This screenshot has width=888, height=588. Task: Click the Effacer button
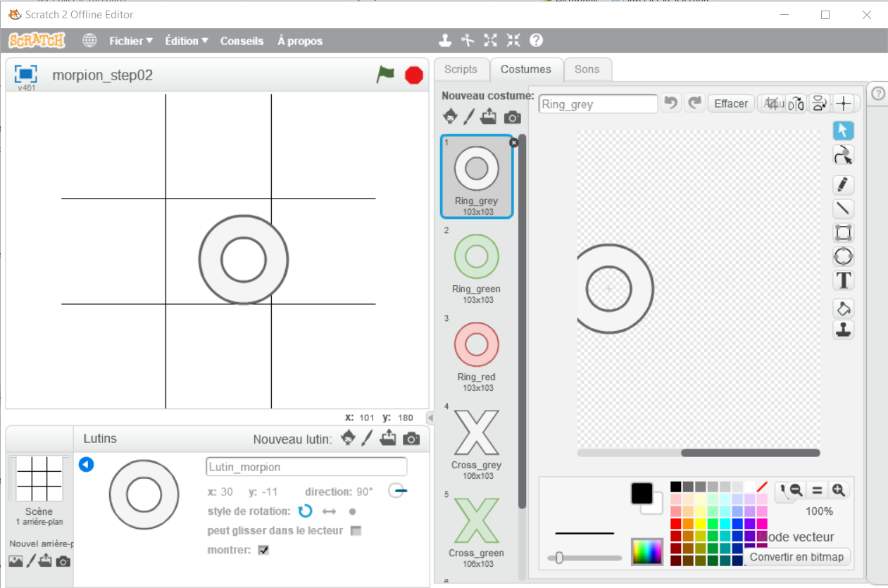[x=730, y=104]
